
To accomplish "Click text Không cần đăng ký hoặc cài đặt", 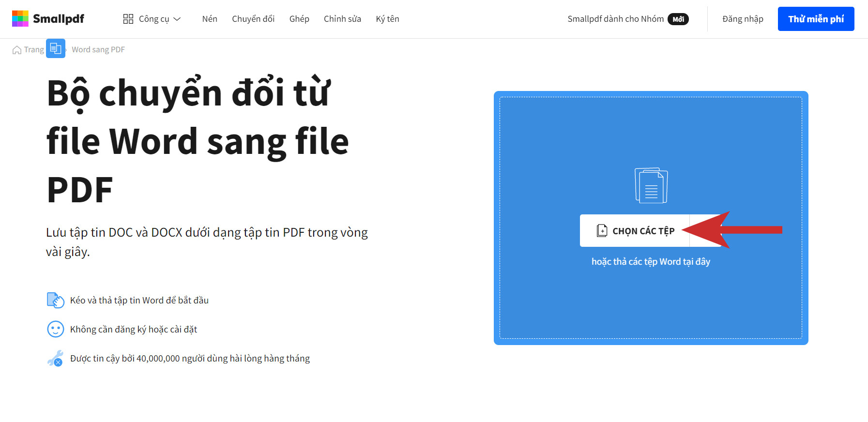I will pyautogui.click(x=134, y=329).
